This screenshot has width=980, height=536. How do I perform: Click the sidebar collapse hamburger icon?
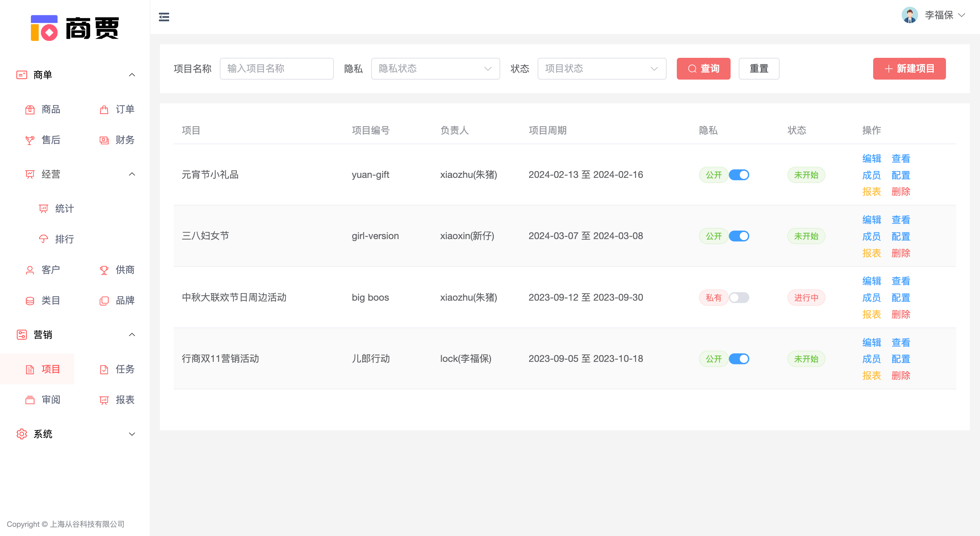[x=164, y=17]
